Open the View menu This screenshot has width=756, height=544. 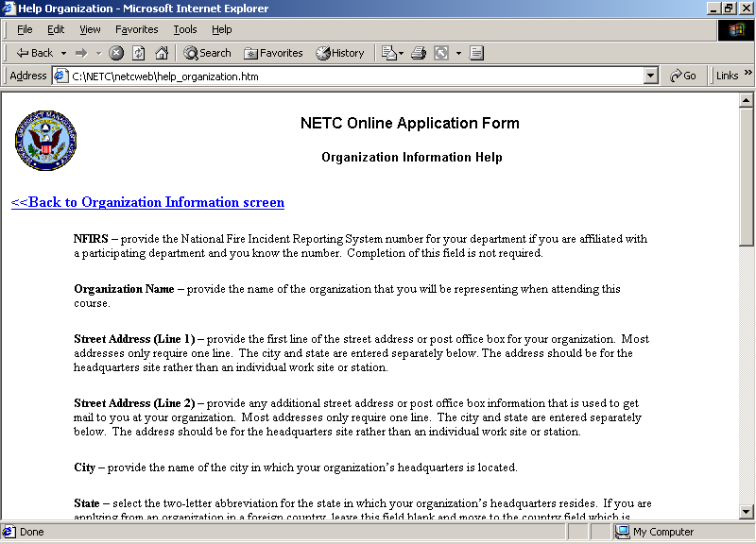[90, 30]
